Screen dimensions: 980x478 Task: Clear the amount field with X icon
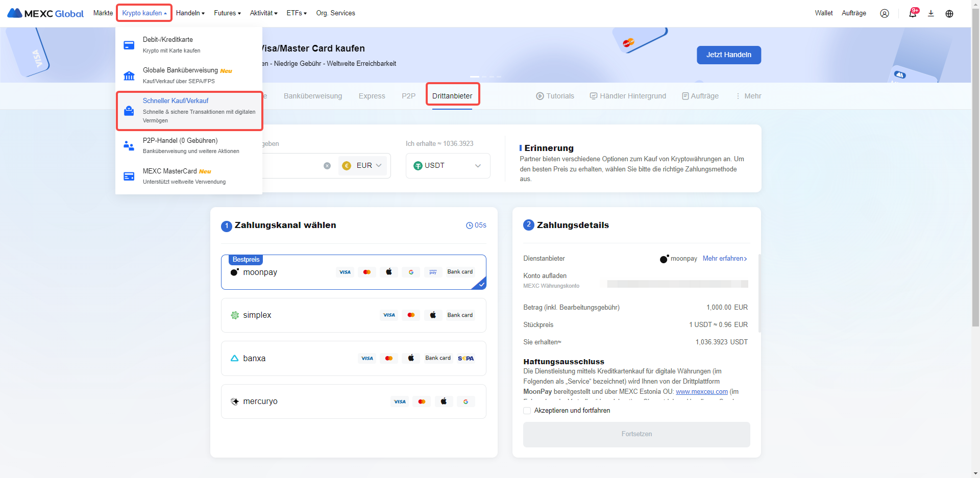327,166
